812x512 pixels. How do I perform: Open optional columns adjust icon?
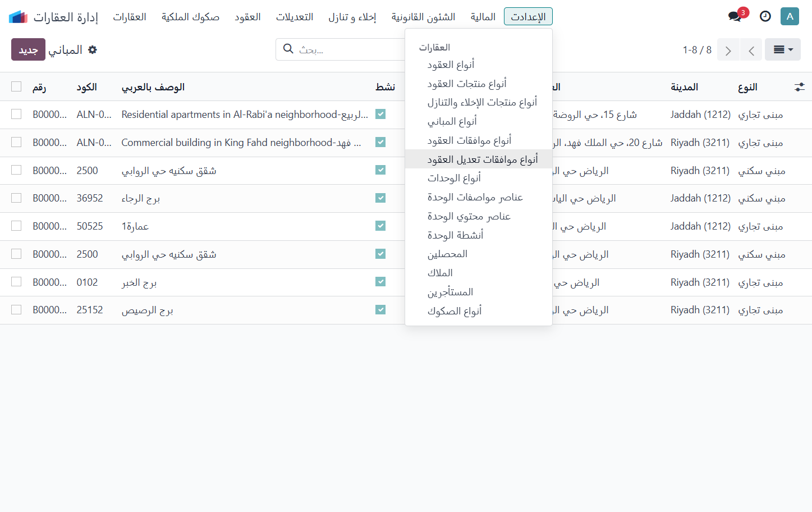coord(800,87)
